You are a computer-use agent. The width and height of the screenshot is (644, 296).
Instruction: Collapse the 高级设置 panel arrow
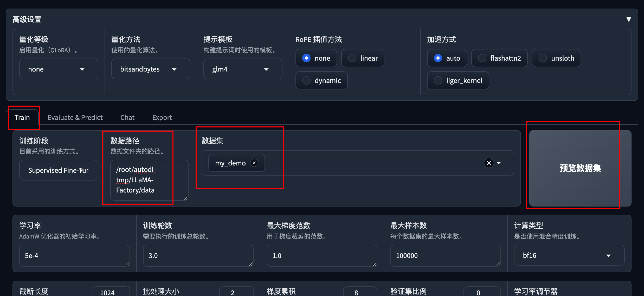(x=628, y=19)
